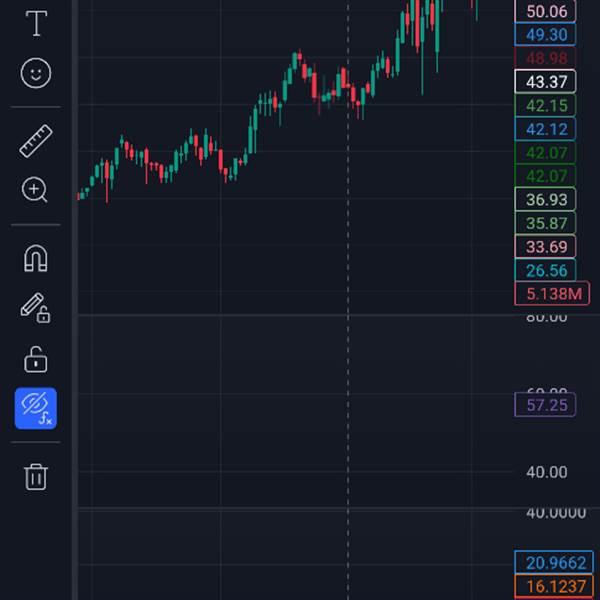Click the red 48.98 price label
The image size is (600, 600).
545,58
